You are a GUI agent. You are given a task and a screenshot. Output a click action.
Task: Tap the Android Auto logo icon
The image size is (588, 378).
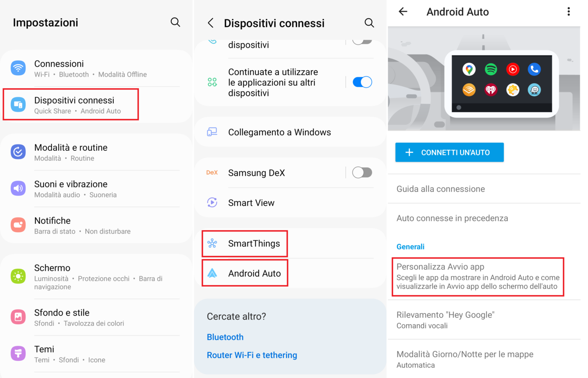point(212,273)
